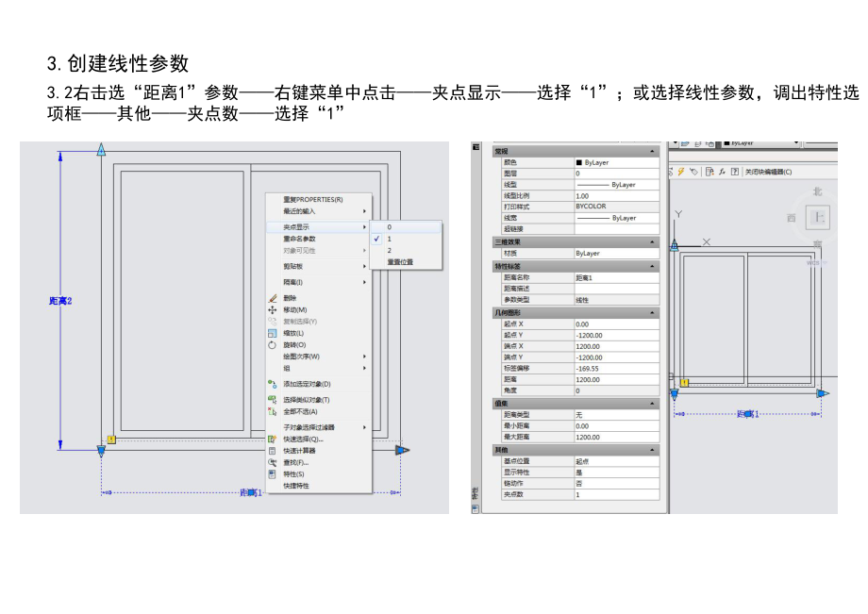The image size is (868, 614).
Task: Click the properties palette menu icon at top-left
Action: [476, 146]
